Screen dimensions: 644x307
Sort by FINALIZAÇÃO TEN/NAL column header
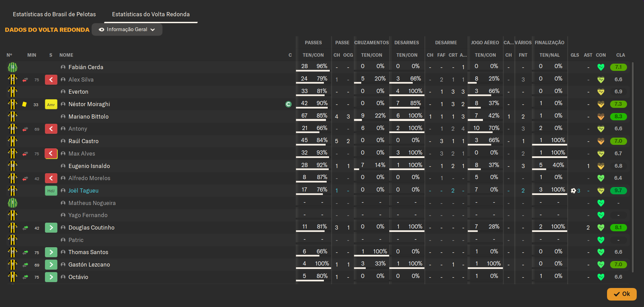(550, 55)
